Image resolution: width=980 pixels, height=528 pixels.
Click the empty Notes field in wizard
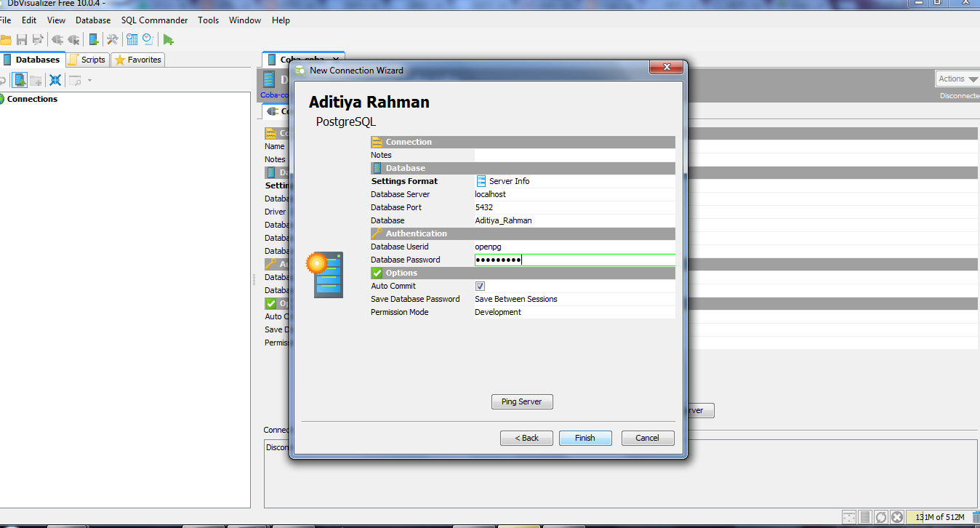click(x=574, y=155)
